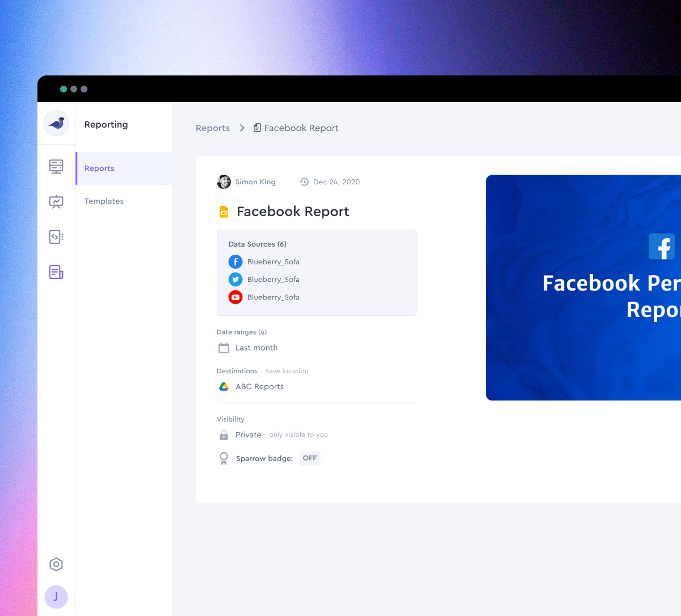Click the Last month date range
681x616 pixels.
[257, 348]
